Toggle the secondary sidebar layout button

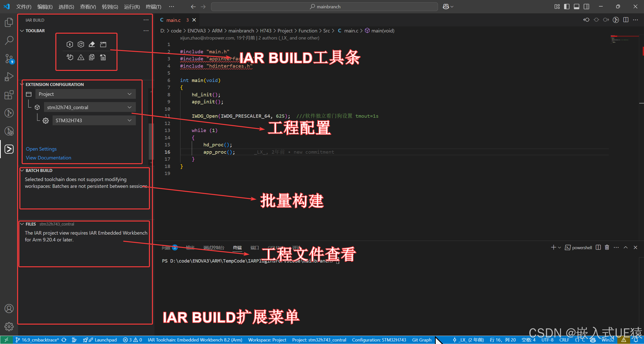click(x=586, y=7)
